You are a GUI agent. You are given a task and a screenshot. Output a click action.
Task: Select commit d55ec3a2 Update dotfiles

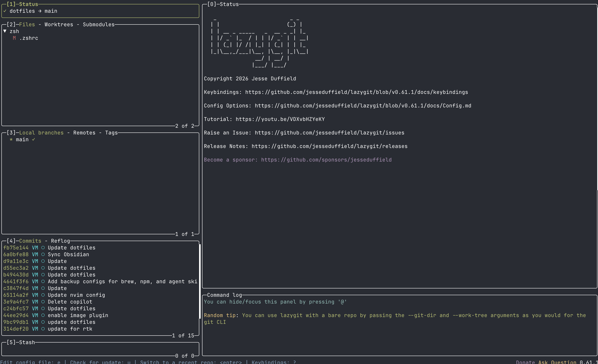[100, 268]
